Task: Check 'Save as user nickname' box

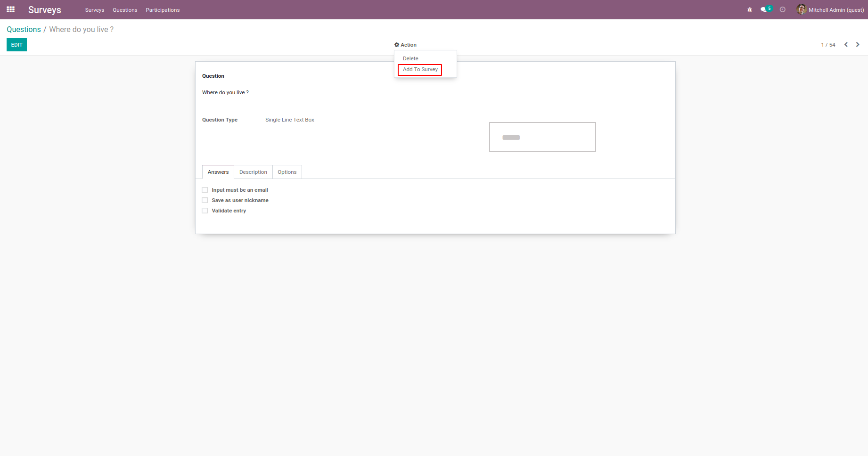Action: [205, 200]
